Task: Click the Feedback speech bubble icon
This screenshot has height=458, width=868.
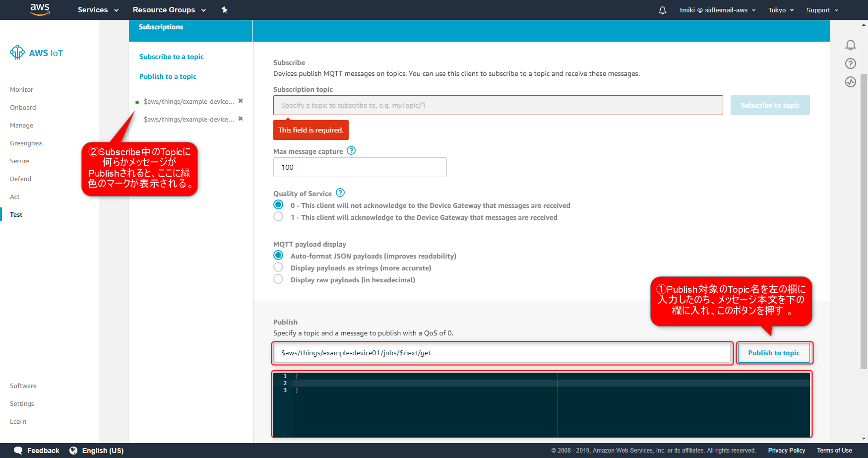Action: [18, 451]
